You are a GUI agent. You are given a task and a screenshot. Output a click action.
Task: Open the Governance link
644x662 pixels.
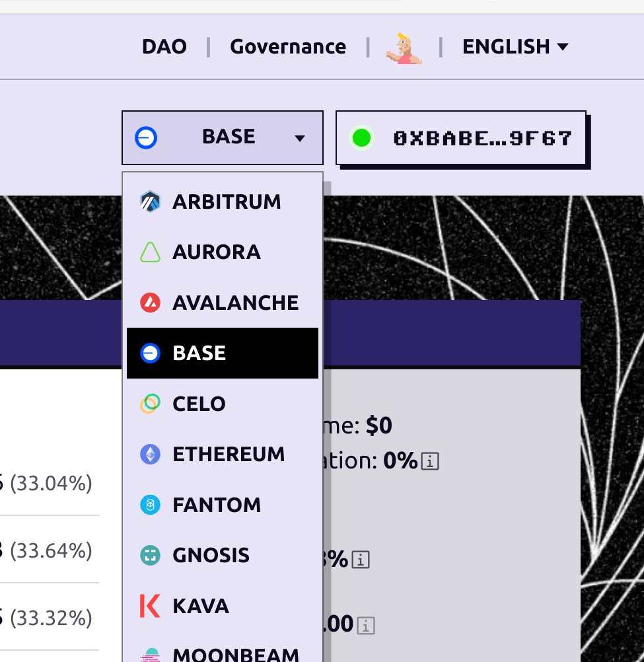point(288,46)
